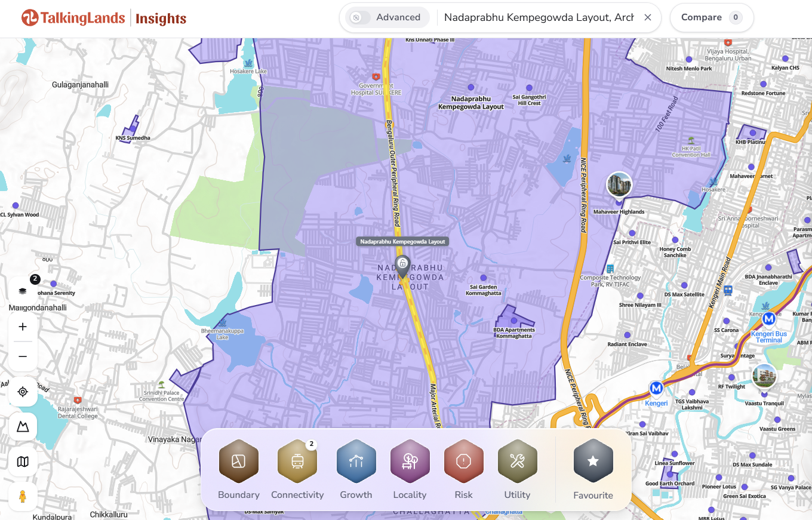Select the SS Carona project dot
This screenshot has width=812, height=520.
[726, 321]
